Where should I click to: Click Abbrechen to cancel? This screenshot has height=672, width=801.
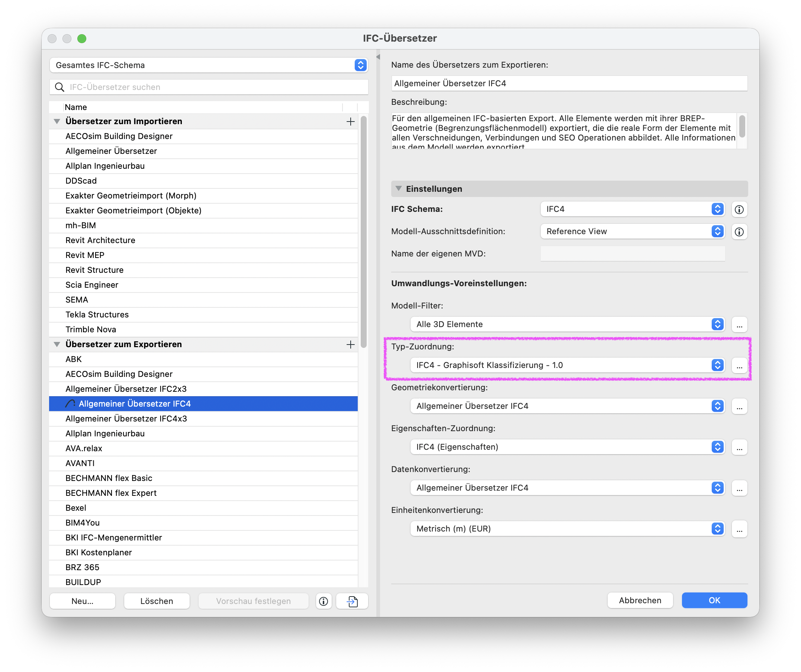tap(640, 601)
